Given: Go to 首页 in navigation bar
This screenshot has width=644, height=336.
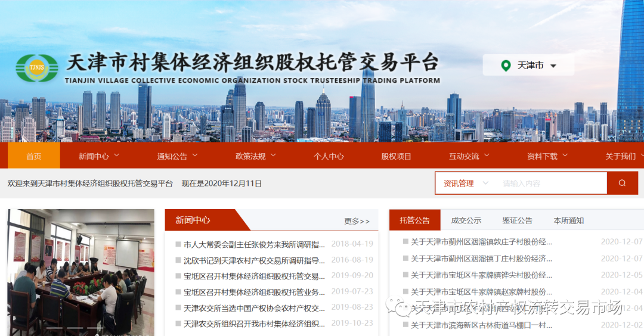Looking at the screenshot, I should (33, 156).
